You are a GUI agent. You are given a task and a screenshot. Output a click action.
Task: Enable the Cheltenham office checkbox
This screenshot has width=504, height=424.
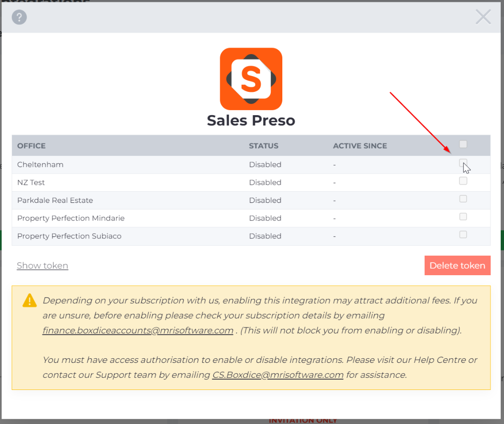[x=463, y=163]
